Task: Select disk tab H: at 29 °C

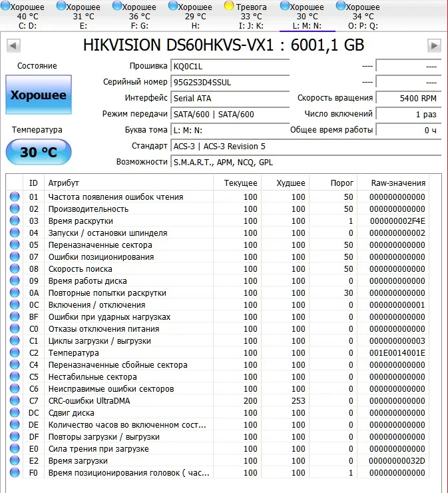Action: [196, 16]
